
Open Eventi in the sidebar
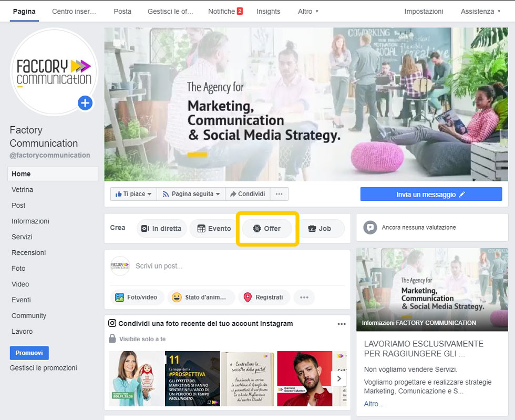click(21, 300)
